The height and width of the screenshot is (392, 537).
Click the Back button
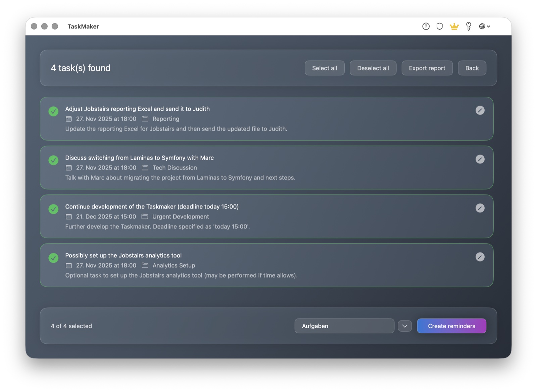(x=472, y=68)
